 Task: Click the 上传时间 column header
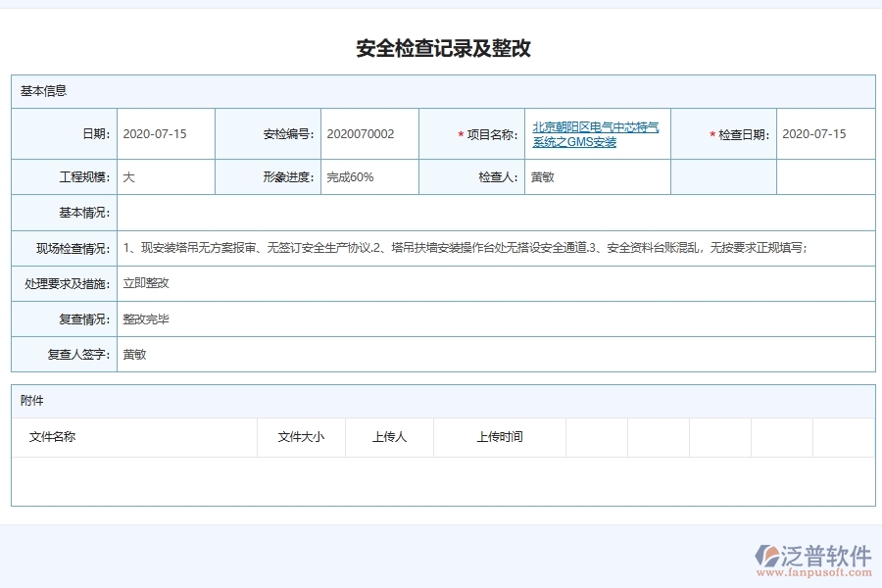[500, 437]
